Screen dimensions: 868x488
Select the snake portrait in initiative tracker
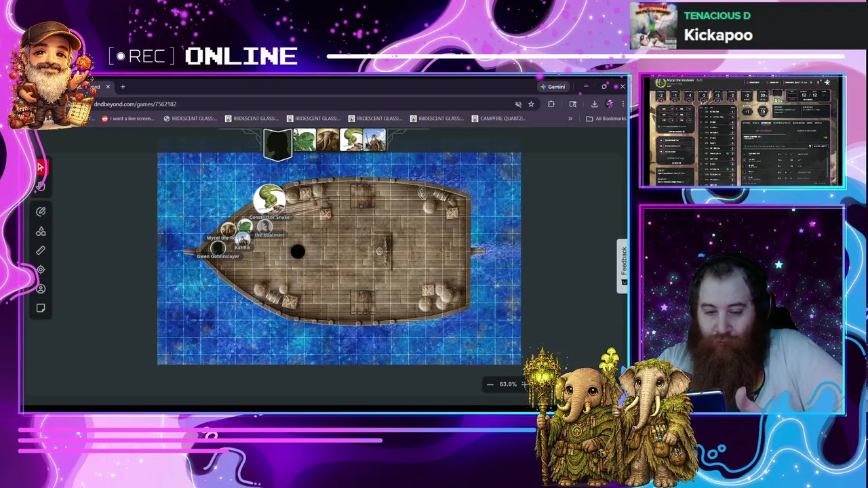(x=351, y=140)
